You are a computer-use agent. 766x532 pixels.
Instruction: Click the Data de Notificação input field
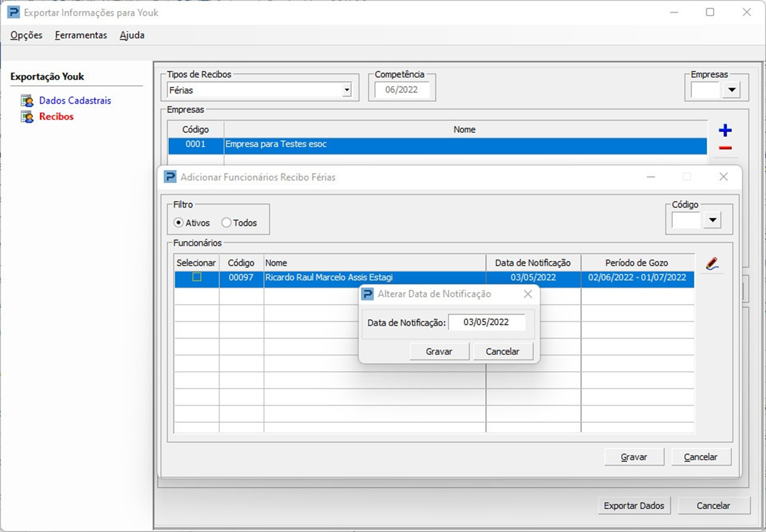click(x=486, y=323)
